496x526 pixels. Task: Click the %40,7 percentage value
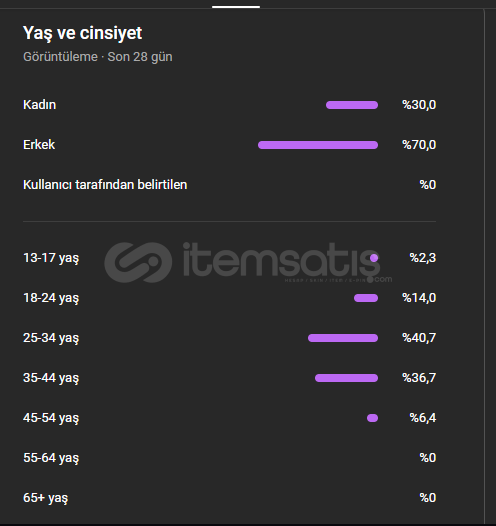pos(419,337)
